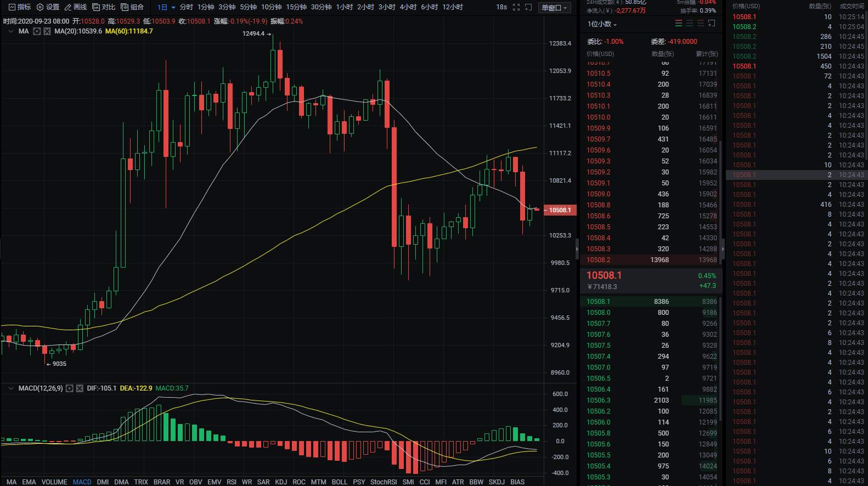Screen dimensions: 868x486
Task: Click latest price 10508.1 in order book middle
Action: [x=604, y=275]
